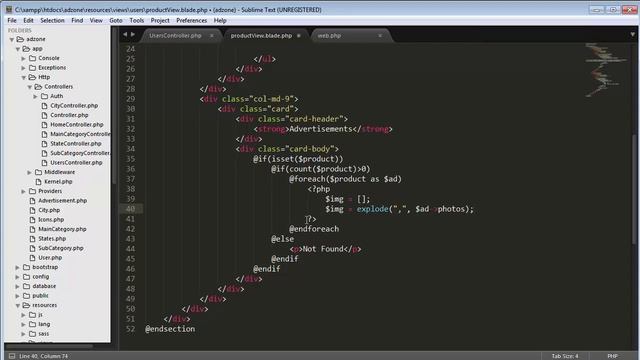This screenshot has height=360, width=640.
Task: Open the View menu
Action: click(96, 20)
